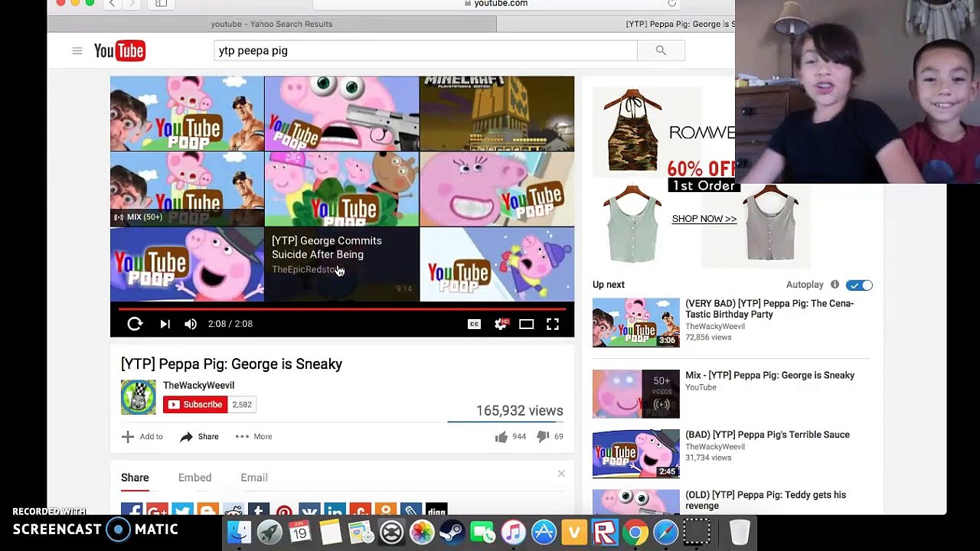This screenshot has height=551, width=980.
Task: Close the share panel
Action: coord(561,474)
